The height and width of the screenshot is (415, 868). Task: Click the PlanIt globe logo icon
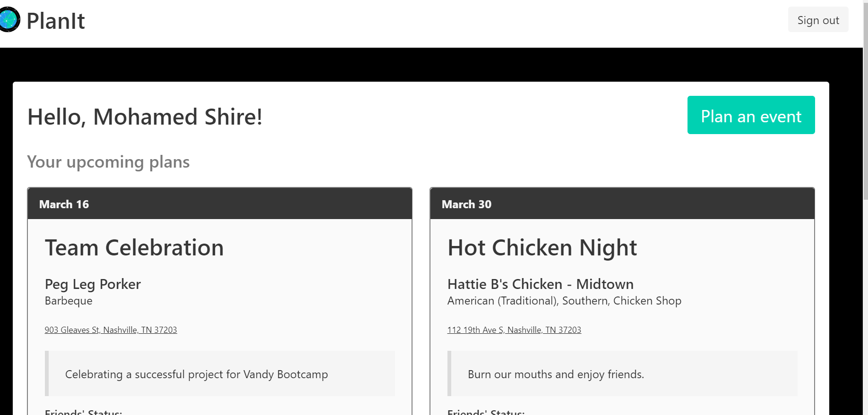click(x=9, y=20)
